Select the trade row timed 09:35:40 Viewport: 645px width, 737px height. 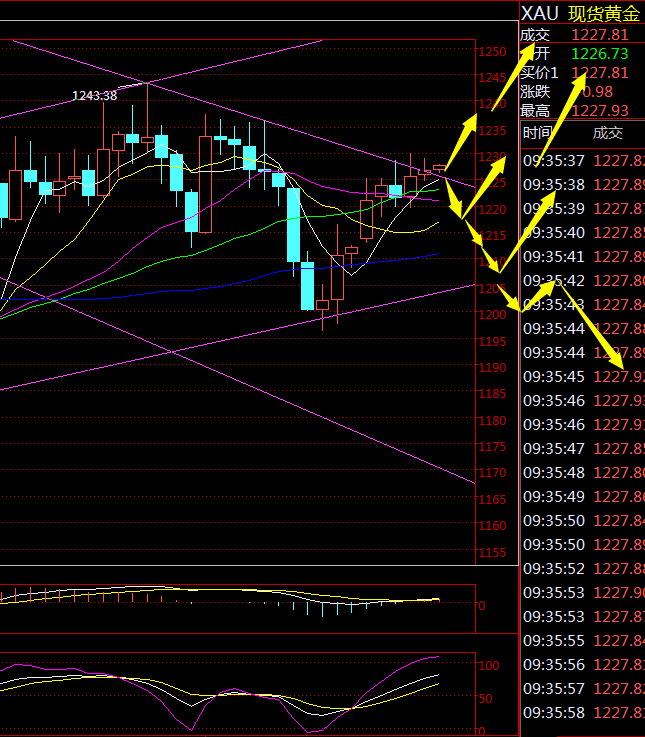pyautogui.click(x=583, y=233)
